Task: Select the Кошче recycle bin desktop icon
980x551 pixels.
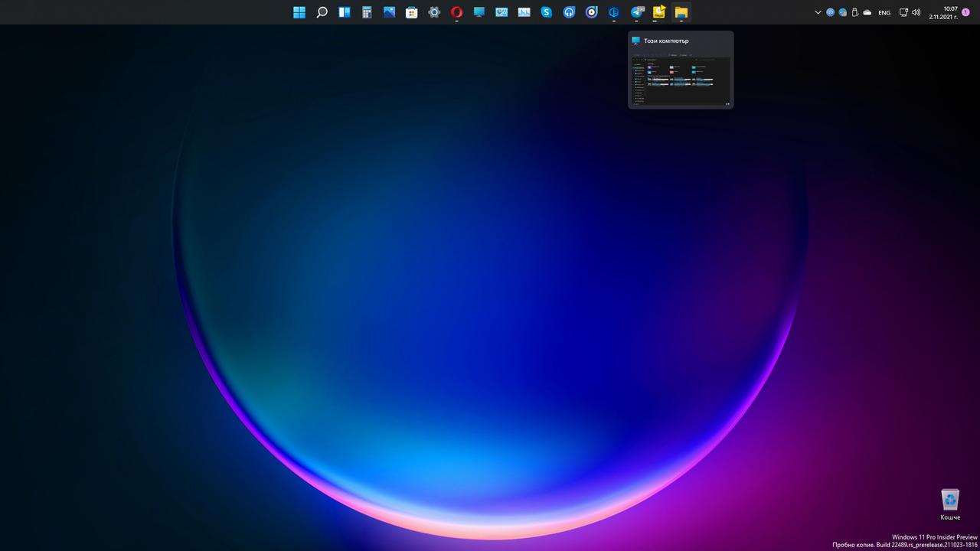Action: point(950,504)
